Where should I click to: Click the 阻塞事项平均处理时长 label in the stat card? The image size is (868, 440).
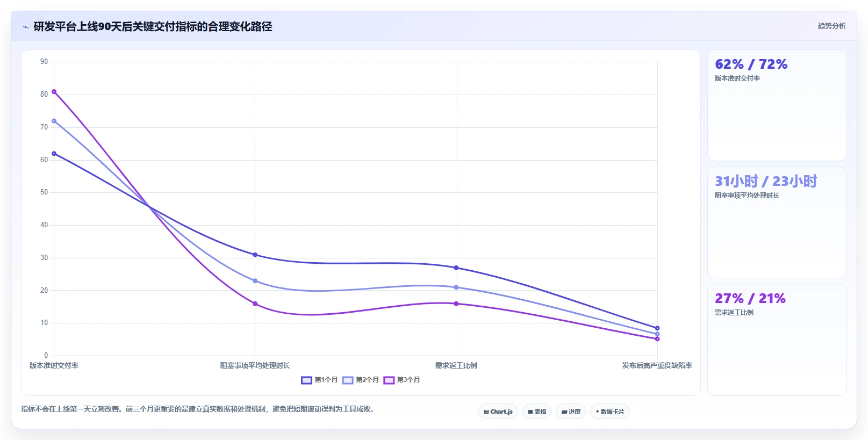pyautogui.click(x=747, y=196)
